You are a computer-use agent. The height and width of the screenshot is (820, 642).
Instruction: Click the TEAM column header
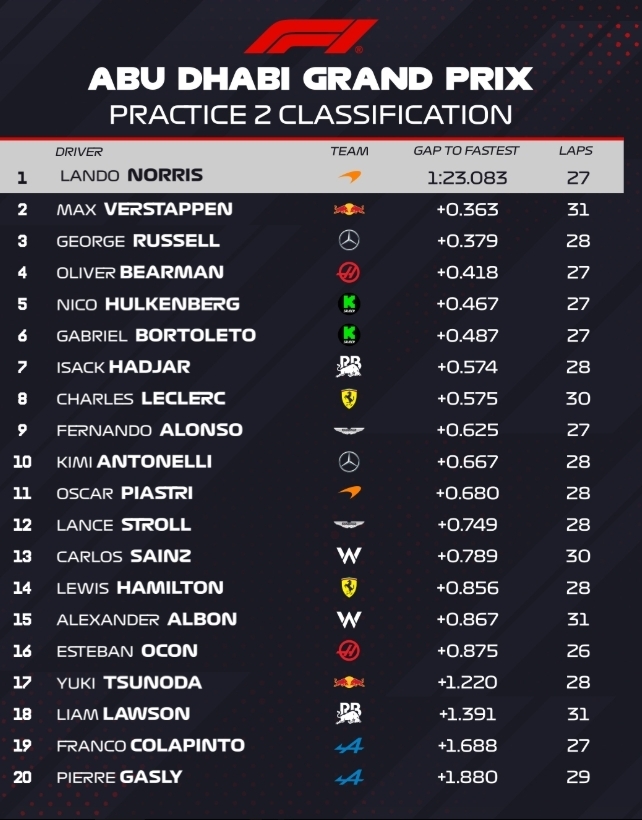(349, 151)
